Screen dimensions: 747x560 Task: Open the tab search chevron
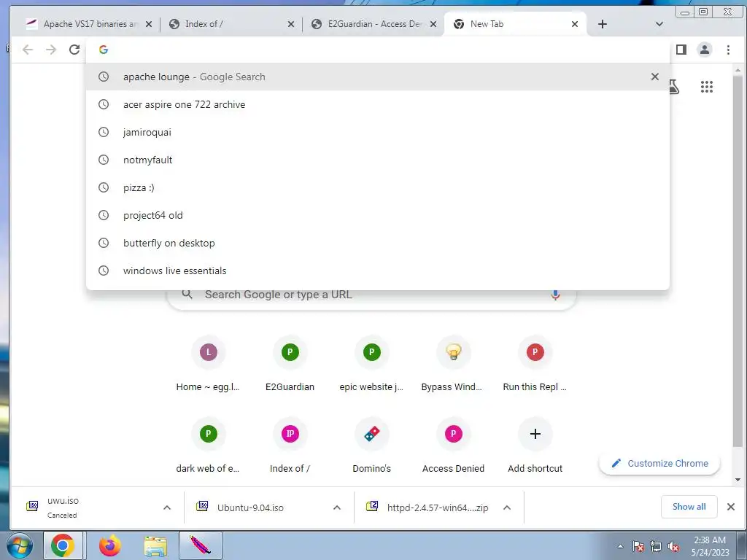(x=659, y=24)
